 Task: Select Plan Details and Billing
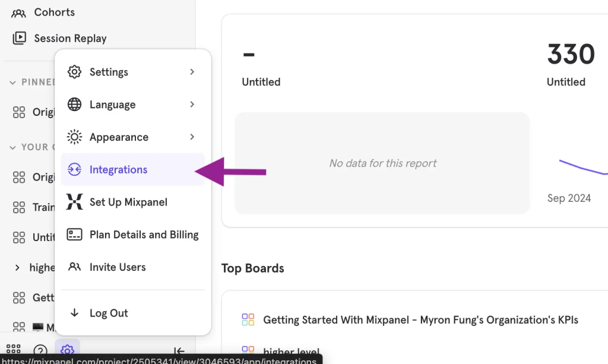pos(144,235)
